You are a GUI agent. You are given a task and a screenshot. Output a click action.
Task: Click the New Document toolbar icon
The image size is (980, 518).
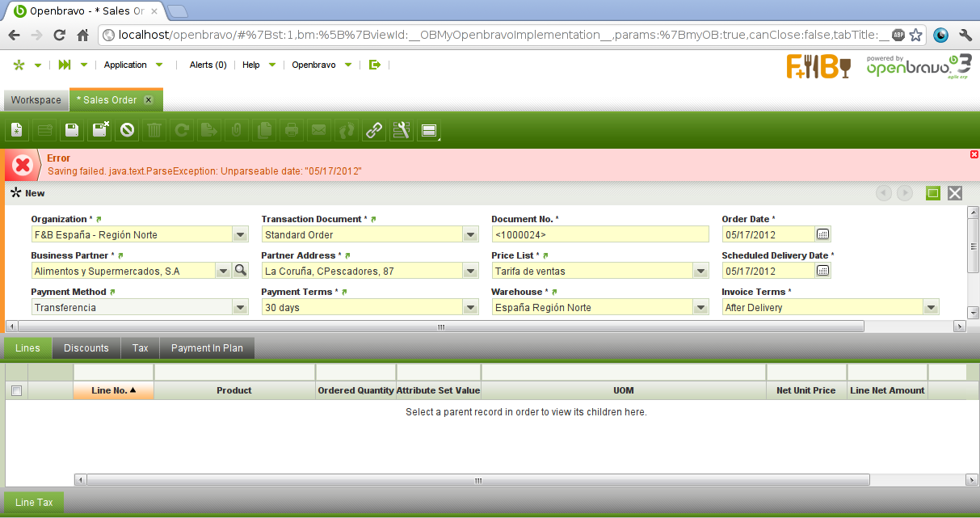pyautogui.click(x=16, y=130)
